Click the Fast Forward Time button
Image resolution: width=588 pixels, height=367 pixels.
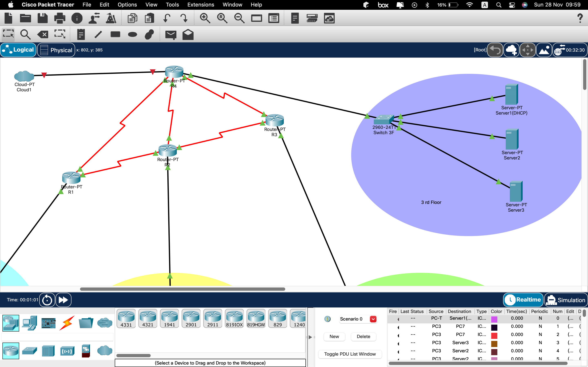pos(63,300)
